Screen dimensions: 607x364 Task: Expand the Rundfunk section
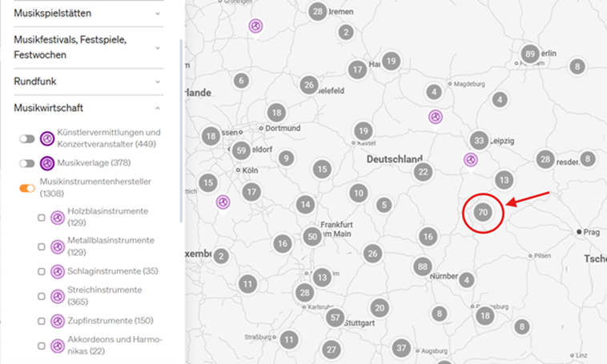coord(158,82)
